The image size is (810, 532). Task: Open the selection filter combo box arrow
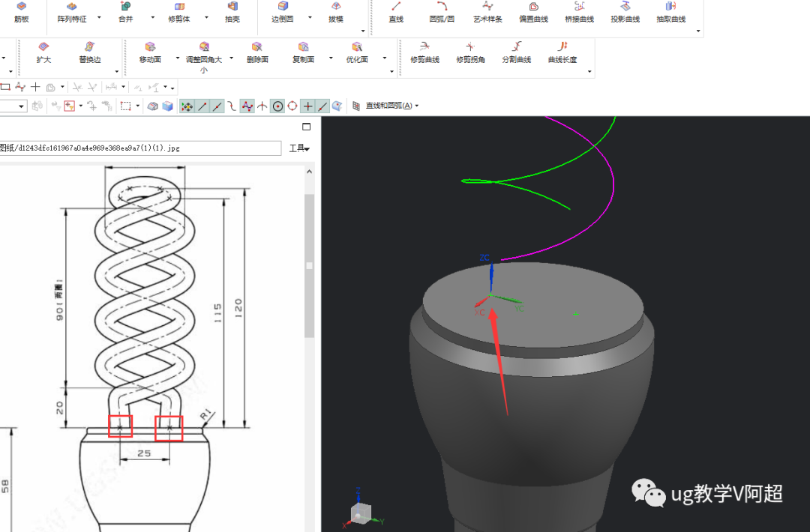point(21,106)
